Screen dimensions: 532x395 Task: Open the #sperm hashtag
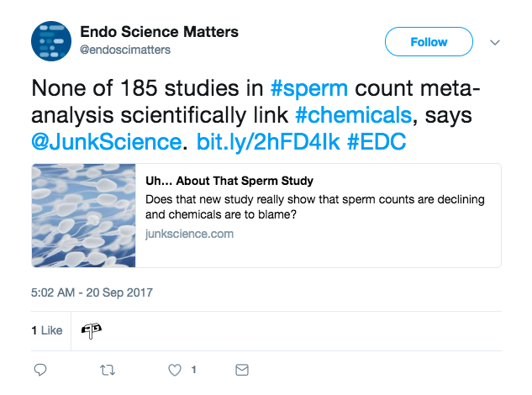click(x=309, y=88)
